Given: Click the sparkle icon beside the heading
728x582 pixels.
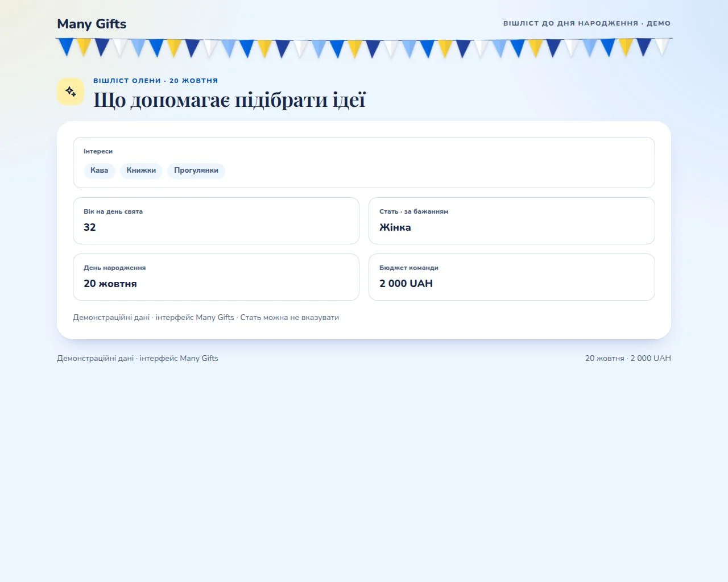Looking at the screenshot, I should pos(71,92).
